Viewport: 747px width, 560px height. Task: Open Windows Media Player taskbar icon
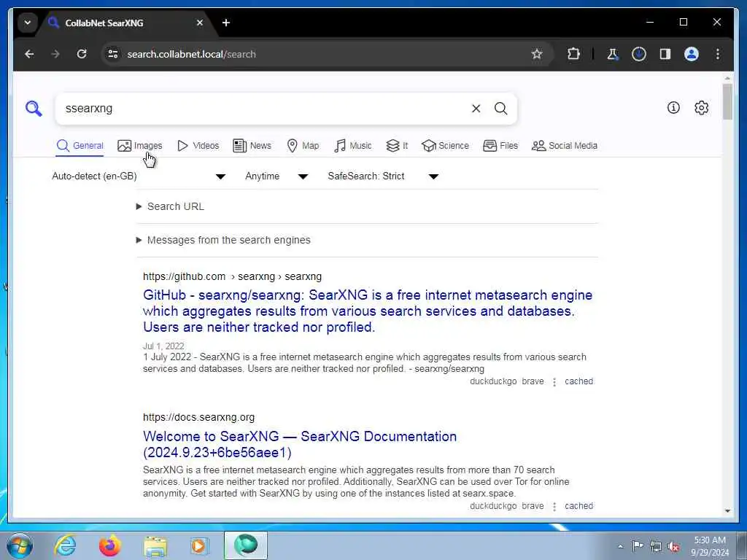[199, 545]
